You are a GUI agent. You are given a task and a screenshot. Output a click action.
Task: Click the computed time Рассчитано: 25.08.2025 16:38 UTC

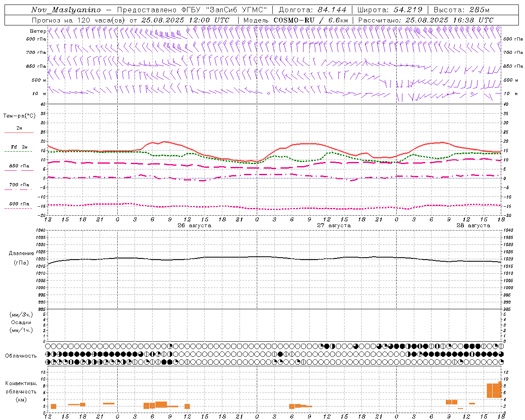[426, 20]
